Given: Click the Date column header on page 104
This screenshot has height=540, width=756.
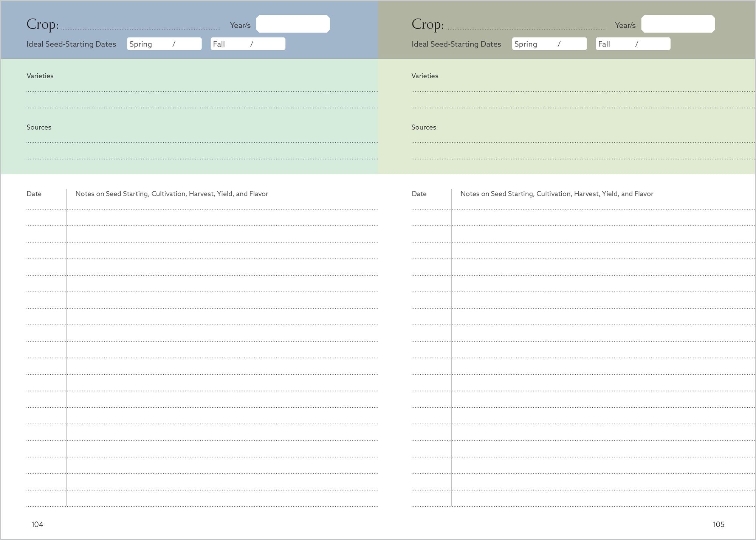Looking at the screenshot, I should (x=34, y=194).
